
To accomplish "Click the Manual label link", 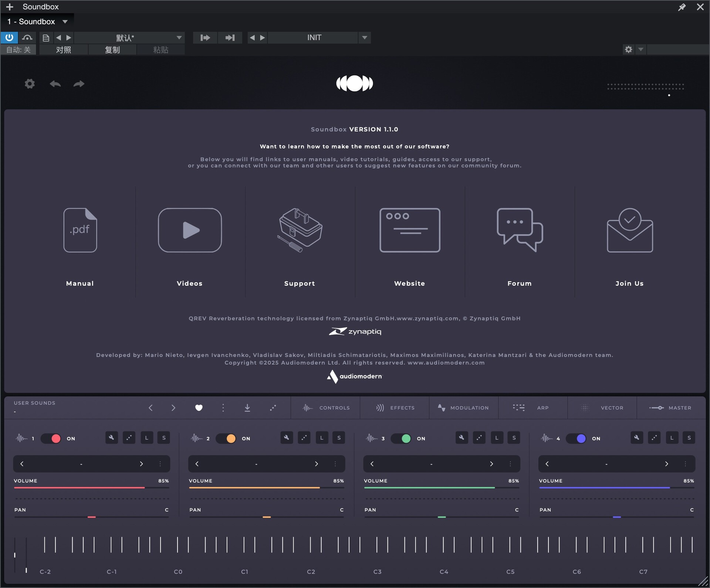I will 80,283.
